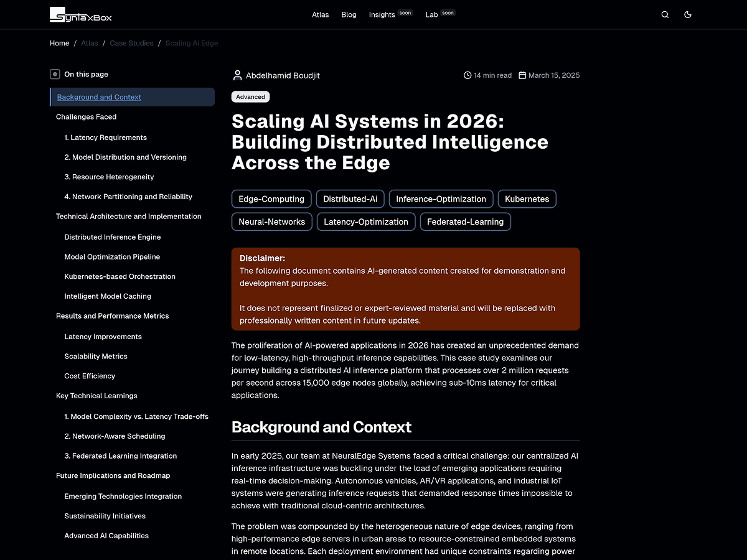Go to Home breadcrumb

pyautogui.click(x=60, y=43)
